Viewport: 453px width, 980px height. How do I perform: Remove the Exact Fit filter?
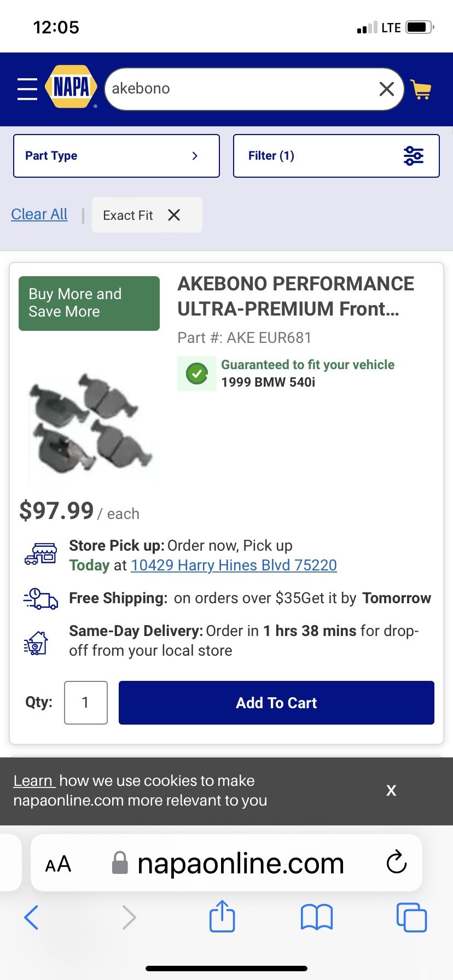point(174,215)
